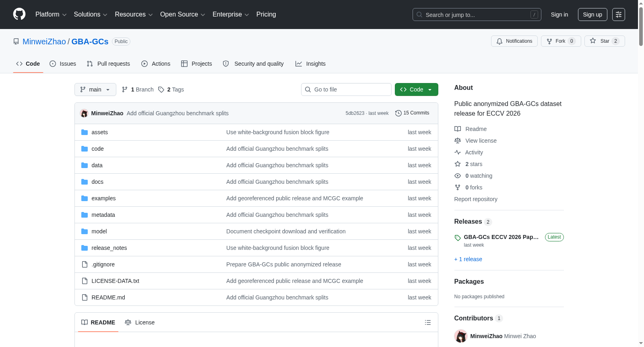Open the docs folder
The height and width of the screenshot is (347, 644).
pos(97,182)
